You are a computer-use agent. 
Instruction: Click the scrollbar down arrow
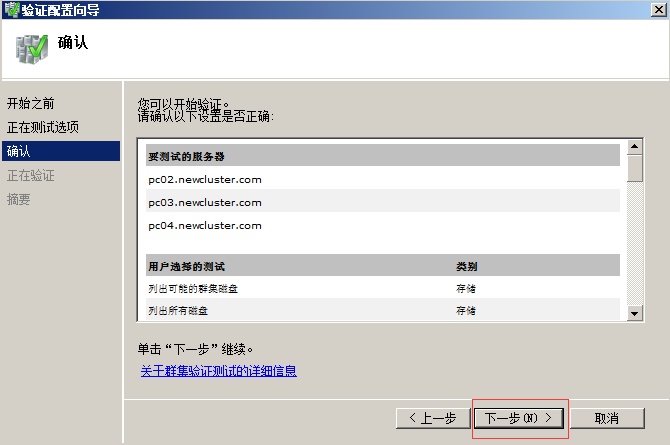point(635,313)
